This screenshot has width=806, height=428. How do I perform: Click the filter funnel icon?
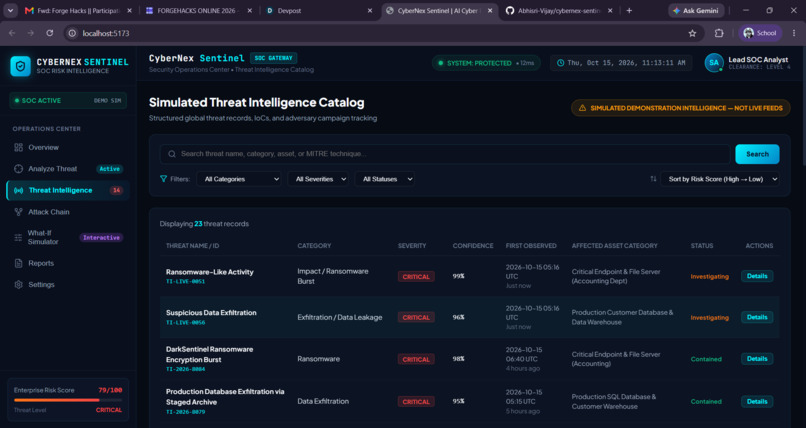(163, 179)
